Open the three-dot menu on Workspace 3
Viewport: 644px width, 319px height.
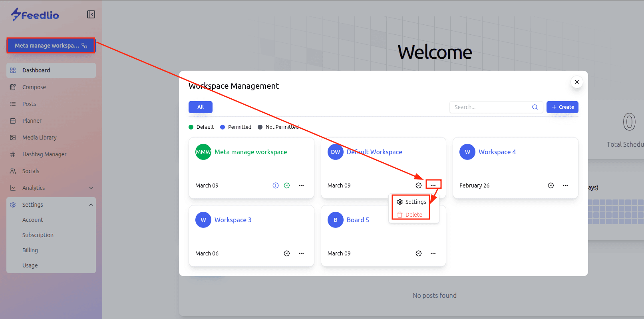point(301,253)
